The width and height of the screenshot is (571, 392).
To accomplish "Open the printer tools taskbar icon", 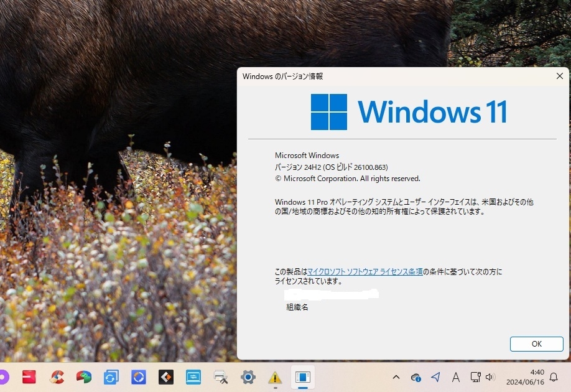I will pos(221,377).
